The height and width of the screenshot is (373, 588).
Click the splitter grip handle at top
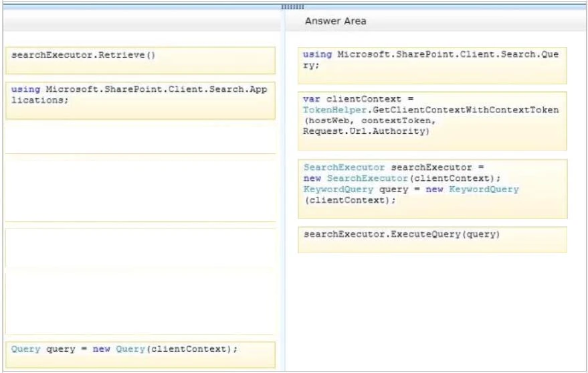pos(292,7)
